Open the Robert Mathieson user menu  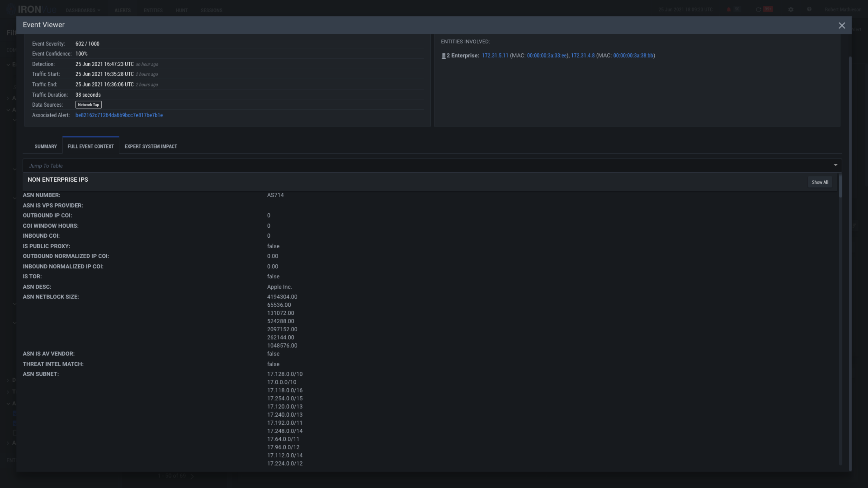tap(843, 9)
